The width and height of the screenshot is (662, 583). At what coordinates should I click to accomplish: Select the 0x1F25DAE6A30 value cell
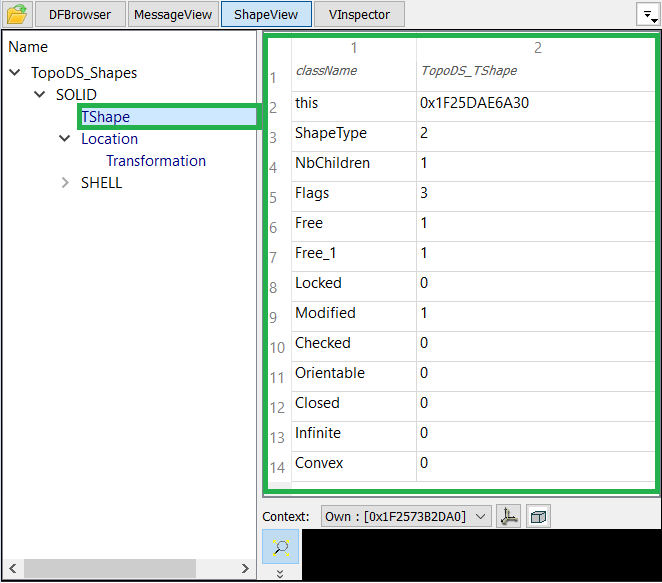coord(475,103)
